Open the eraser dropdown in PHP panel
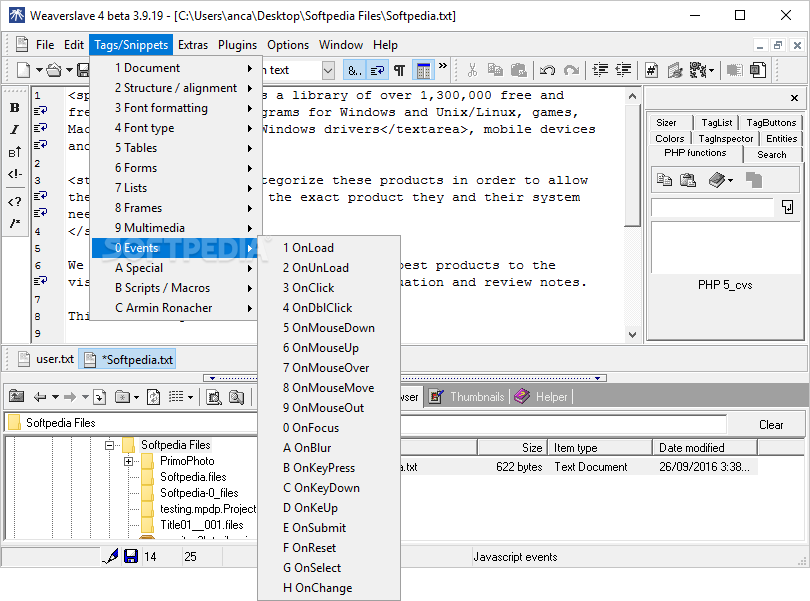Viewport: 810px width, 601px height. point(730,180)
